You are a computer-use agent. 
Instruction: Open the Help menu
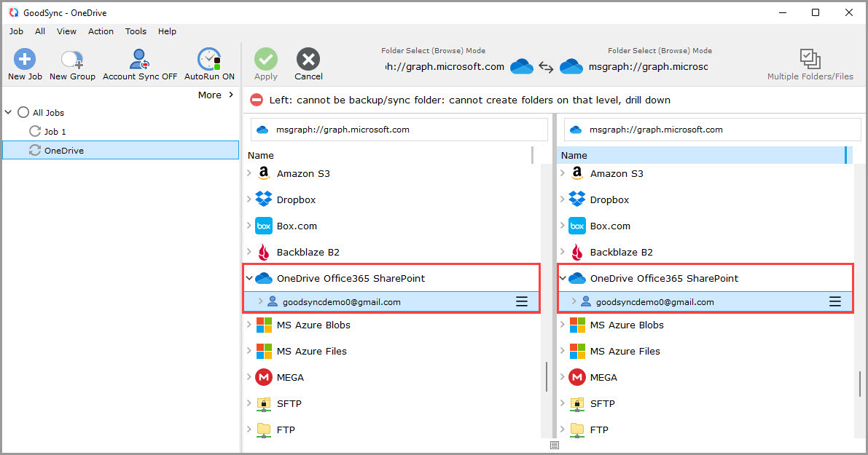[167, 31]
